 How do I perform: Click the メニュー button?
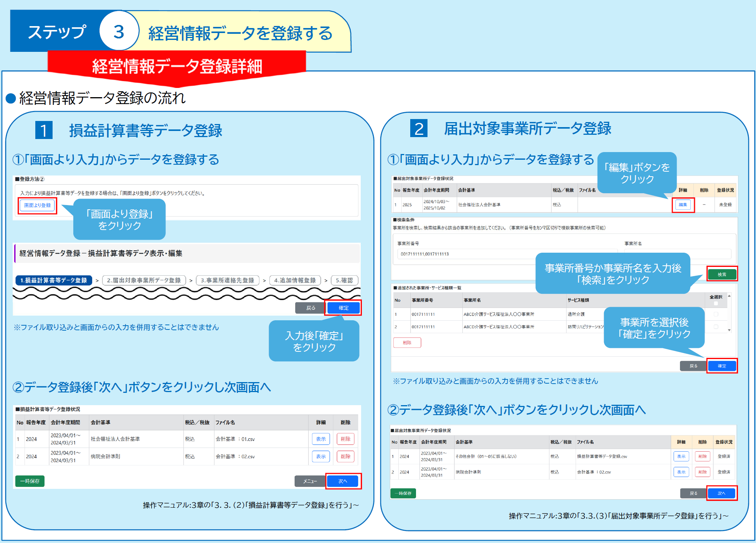pos(310,481)
